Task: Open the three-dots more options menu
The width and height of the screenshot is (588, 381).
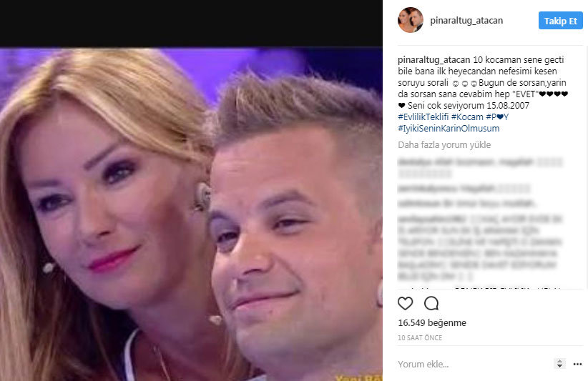Action: click(577, 364)
